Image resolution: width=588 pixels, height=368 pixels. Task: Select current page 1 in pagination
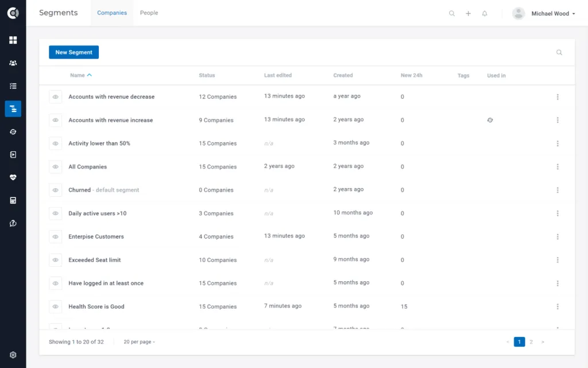[x=519, y=342]
